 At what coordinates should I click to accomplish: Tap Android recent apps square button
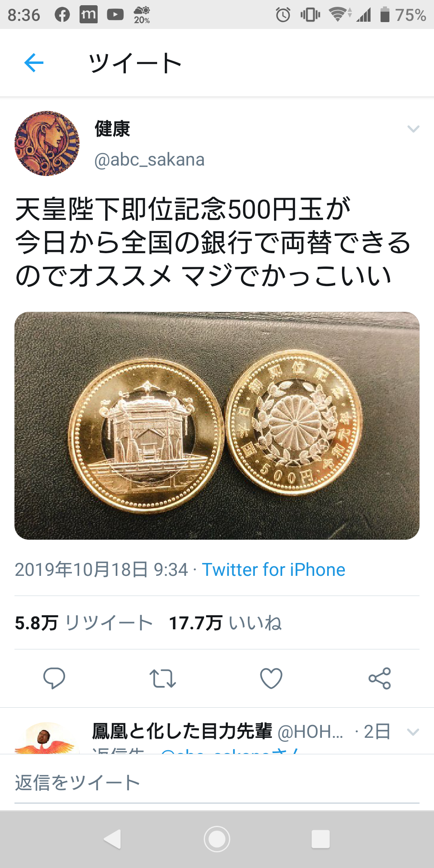(321, 839)
